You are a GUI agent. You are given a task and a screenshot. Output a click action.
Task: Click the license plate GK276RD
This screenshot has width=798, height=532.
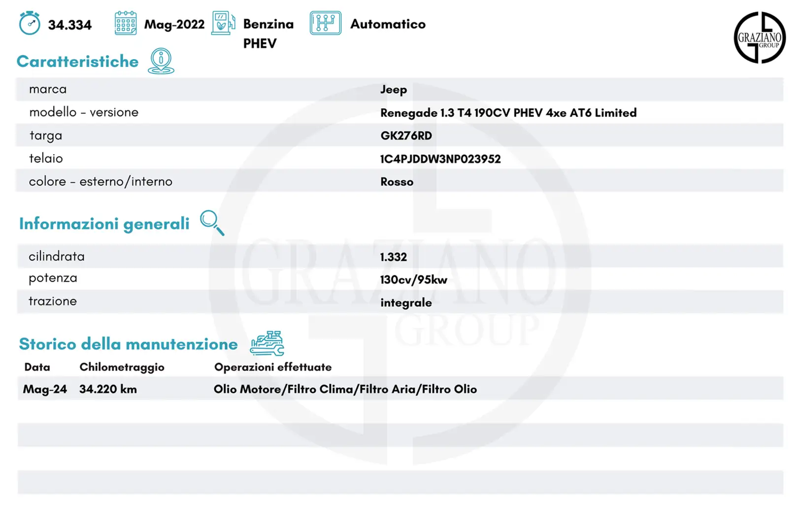click(406, 136)
